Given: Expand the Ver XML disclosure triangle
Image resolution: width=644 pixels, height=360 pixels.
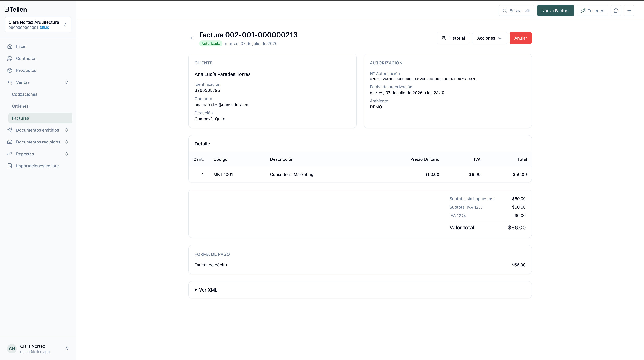Looking at the screenshot, I should tap(196, 290).
